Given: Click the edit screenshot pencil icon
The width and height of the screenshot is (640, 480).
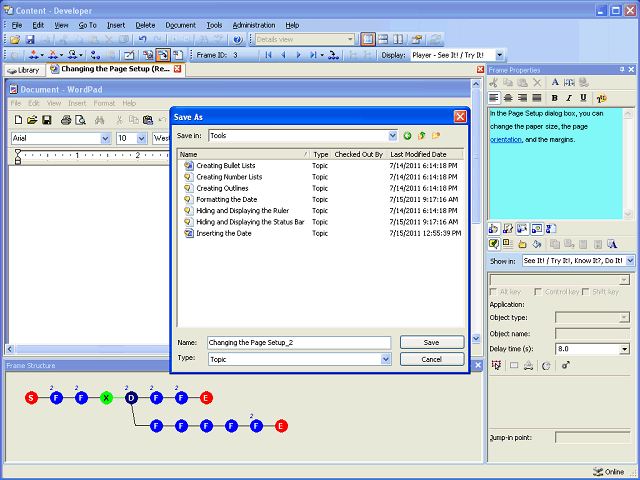Looking at the screenshot, I should [129, 55].
